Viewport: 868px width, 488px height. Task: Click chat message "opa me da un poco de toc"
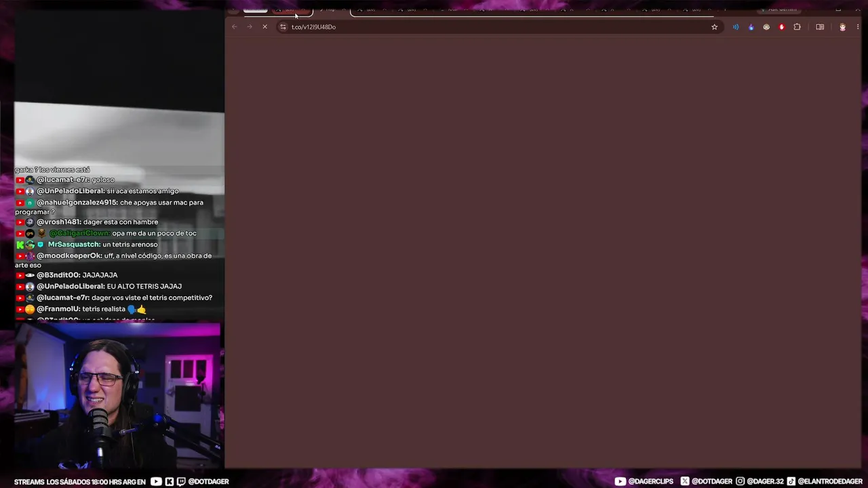pos(155,233)
